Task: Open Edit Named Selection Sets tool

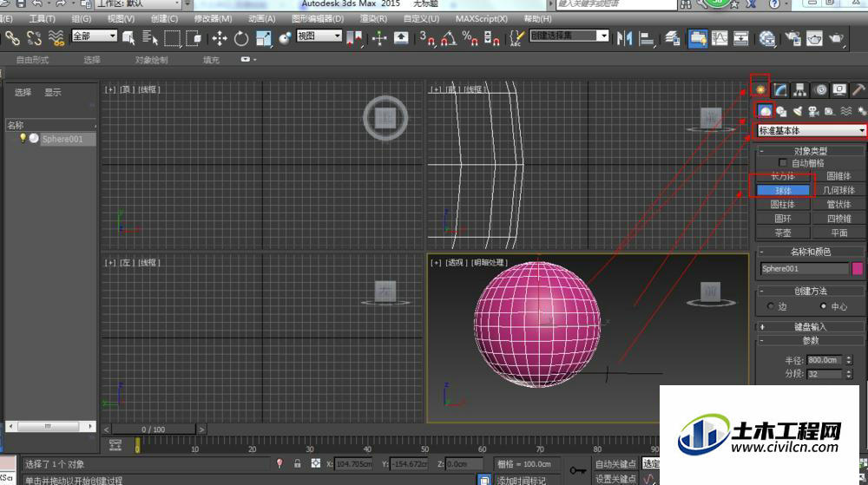Action: (516, 38)
